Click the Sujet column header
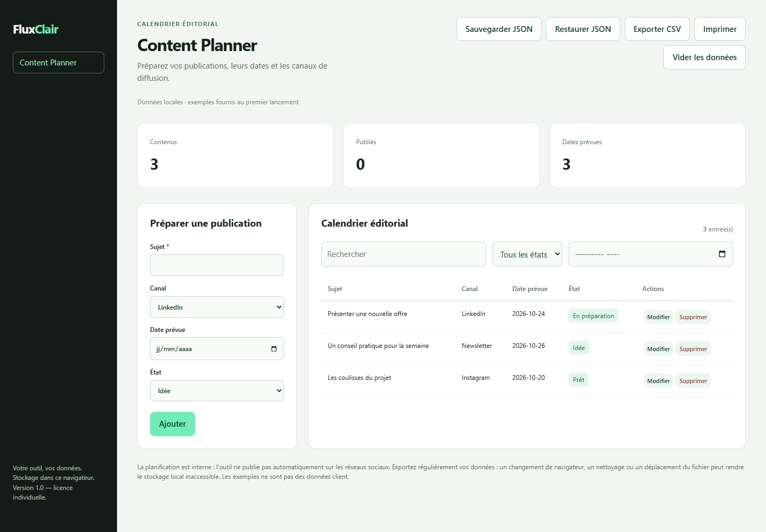 click(x=335, y=289)
